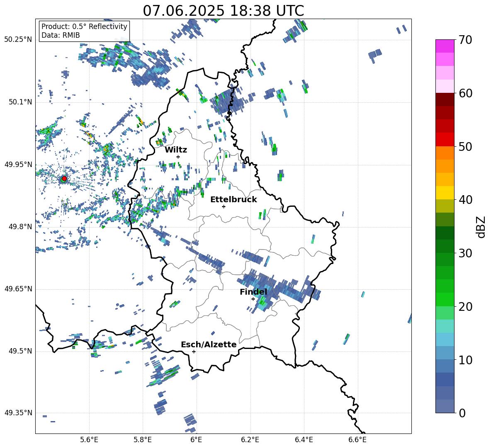Click the 50.1°N latitude label
The width and height of the screenshot is (491, 448).
click(x=20, y=102)
